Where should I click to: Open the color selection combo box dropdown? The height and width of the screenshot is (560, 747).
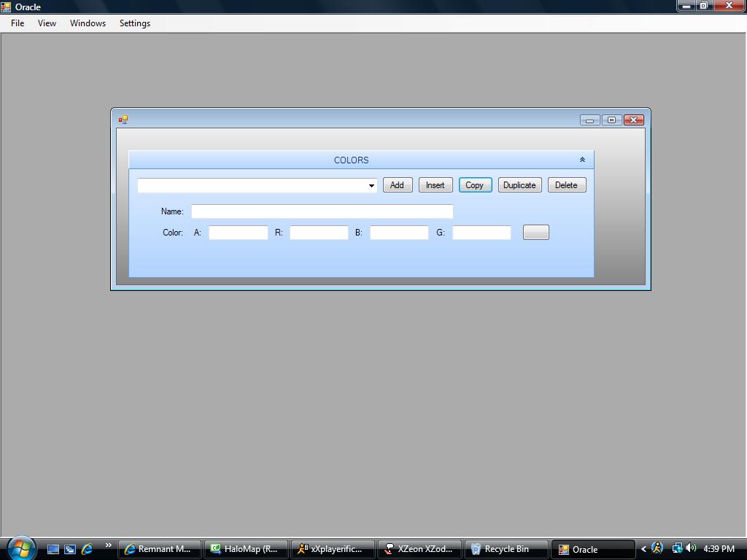[x=371, y=185]
